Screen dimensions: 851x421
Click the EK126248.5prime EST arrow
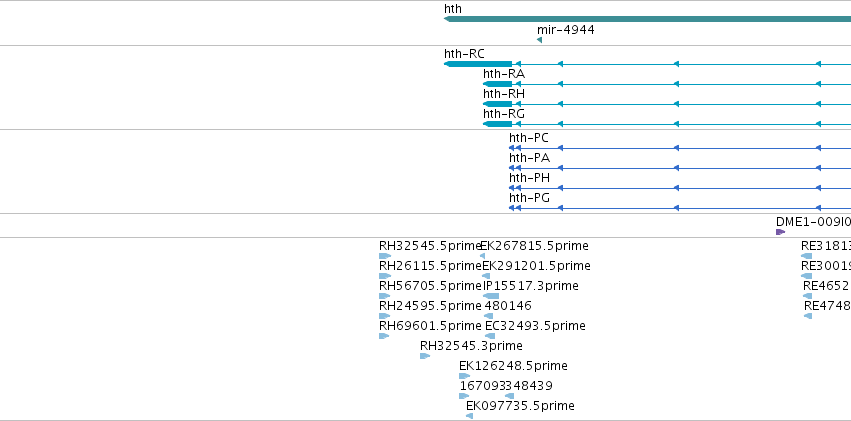point(465,377)
